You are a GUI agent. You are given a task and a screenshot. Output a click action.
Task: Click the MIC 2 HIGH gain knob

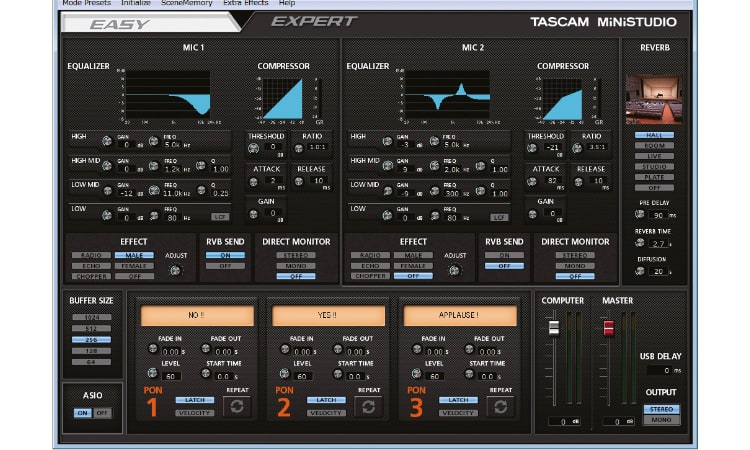[387, 141]
